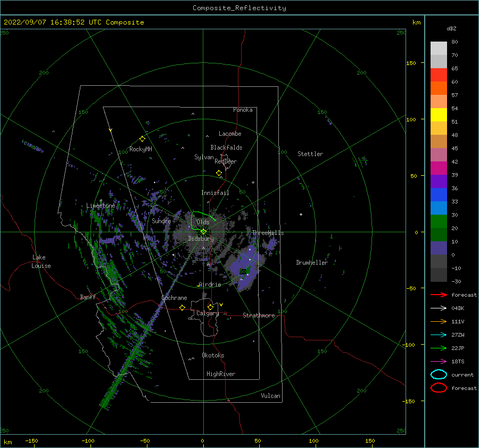Click the Stettler town label
Image resolution: width=479 pixels, height=448 pixels.
pos(310,154)
